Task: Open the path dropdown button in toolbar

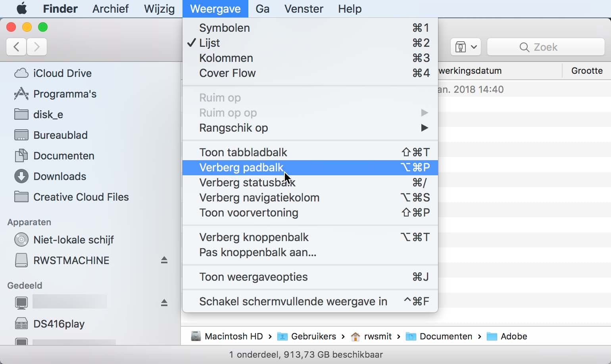Action: (x=466, y=47)
